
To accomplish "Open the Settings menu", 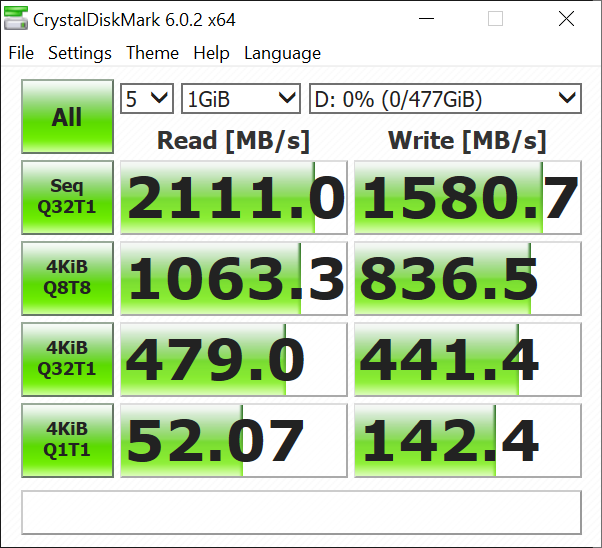I will point(80,53).
